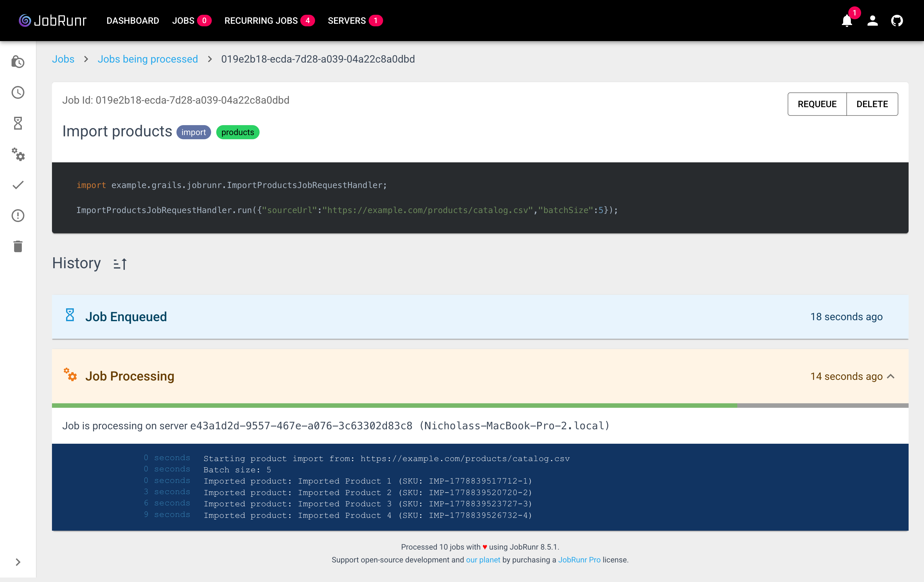
Task: Click the 14 seconds ago timestamp
Action: [846, 376]
